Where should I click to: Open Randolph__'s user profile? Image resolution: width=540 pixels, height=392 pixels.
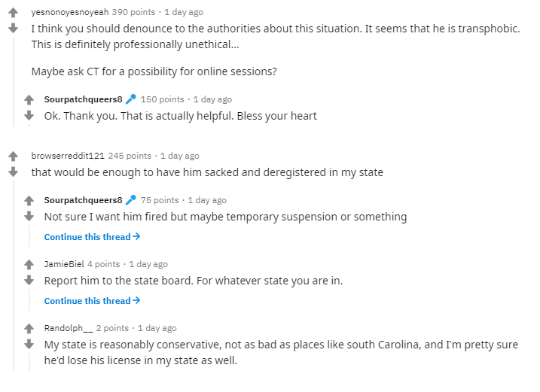[x=69, y=328]
